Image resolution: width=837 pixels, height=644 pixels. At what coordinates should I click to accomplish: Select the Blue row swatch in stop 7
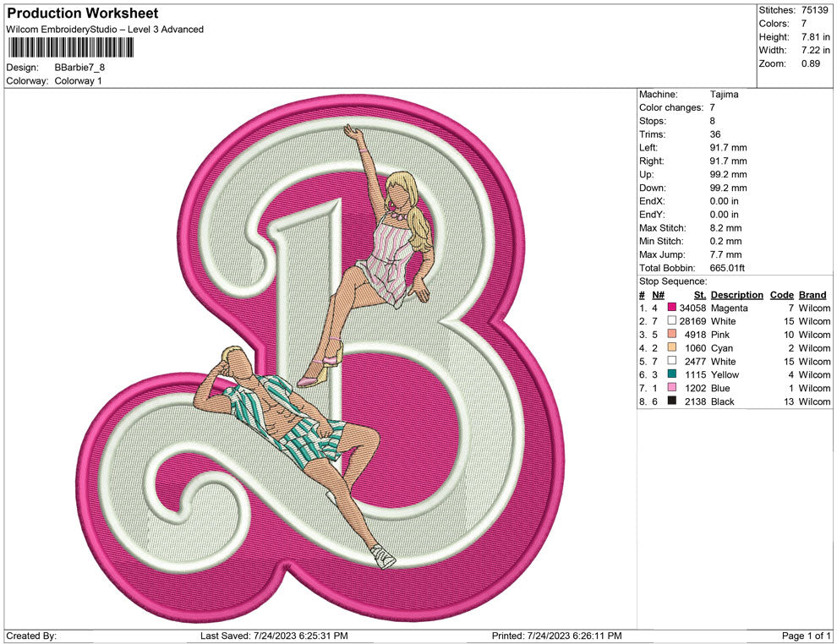(672, 388)
